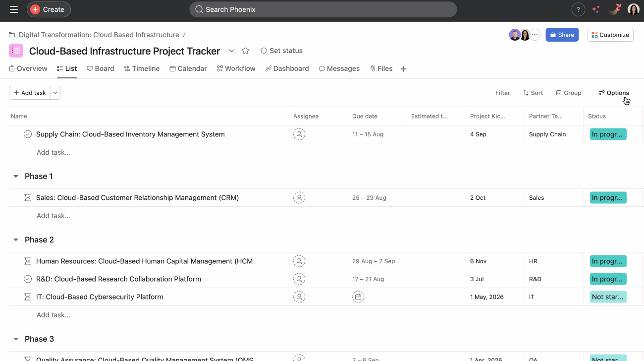Mark Supply Chain inventory task complete
The width and height of the screenshot is (644, 361).
[x=28, y=134]
